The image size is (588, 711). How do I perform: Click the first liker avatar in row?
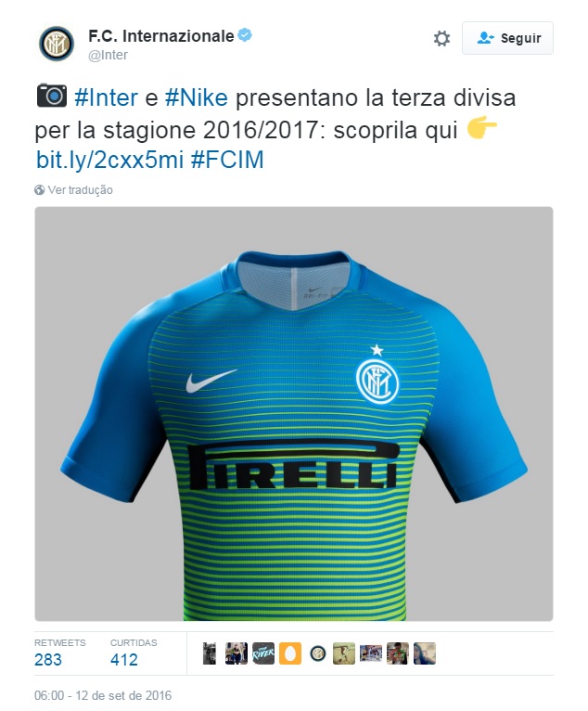(x=210, y=653)
